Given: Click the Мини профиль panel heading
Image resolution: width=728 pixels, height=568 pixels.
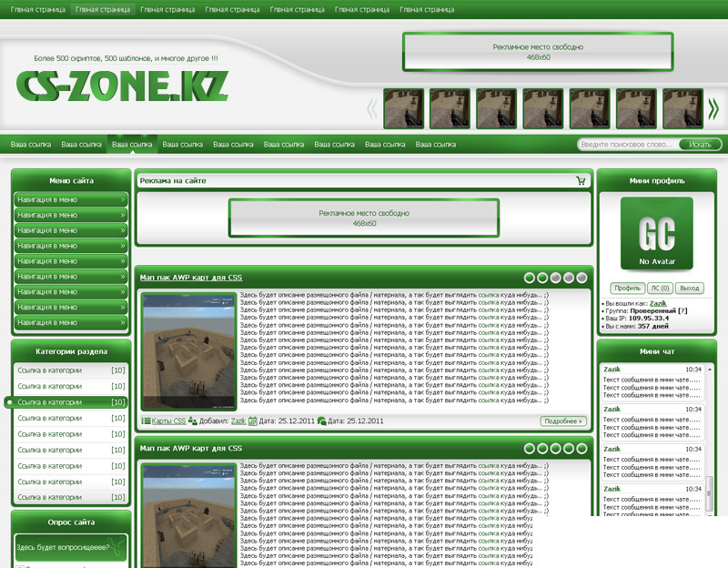Looking at the screenshot, I should point(656,180).
